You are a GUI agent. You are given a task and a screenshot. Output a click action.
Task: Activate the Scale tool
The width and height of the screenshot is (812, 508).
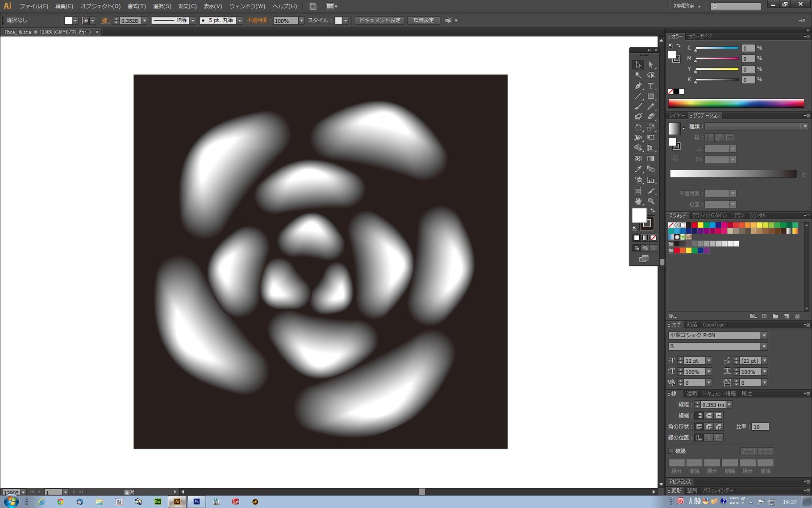[651, 127]
